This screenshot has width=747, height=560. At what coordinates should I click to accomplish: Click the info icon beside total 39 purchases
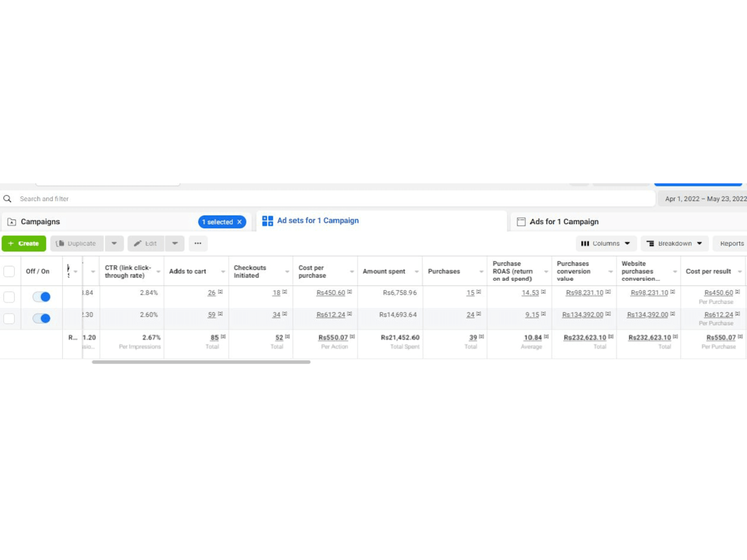[x=482, y=336]
